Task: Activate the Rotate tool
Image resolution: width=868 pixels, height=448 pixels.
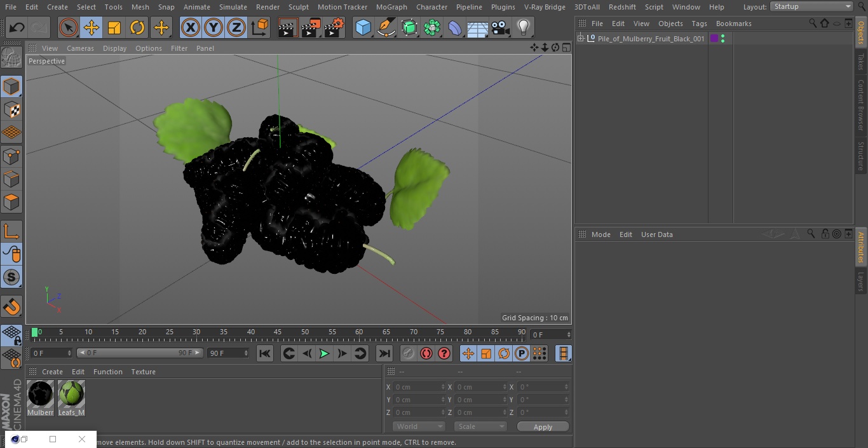Action: tap(137, 27)
